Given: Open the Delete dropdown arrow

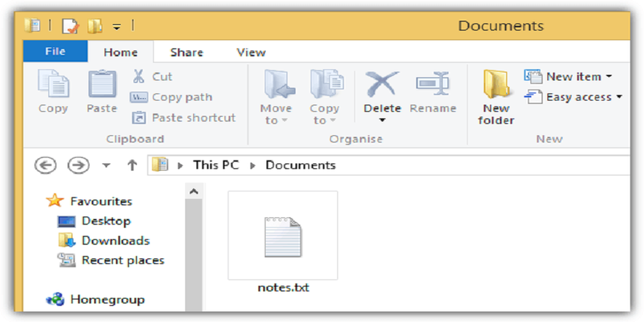Looking at the screenshot, I should [x=382, y=120].
